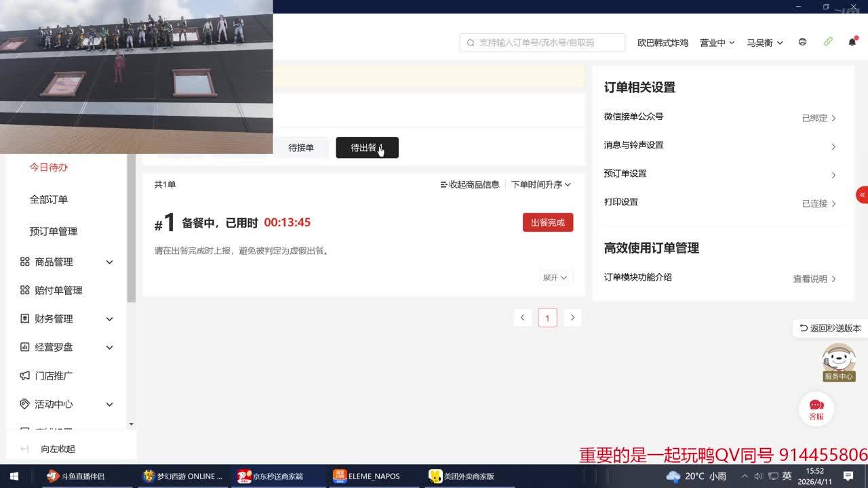
Task: Toggle 收起商品信息 view
Action: (469, 184)
